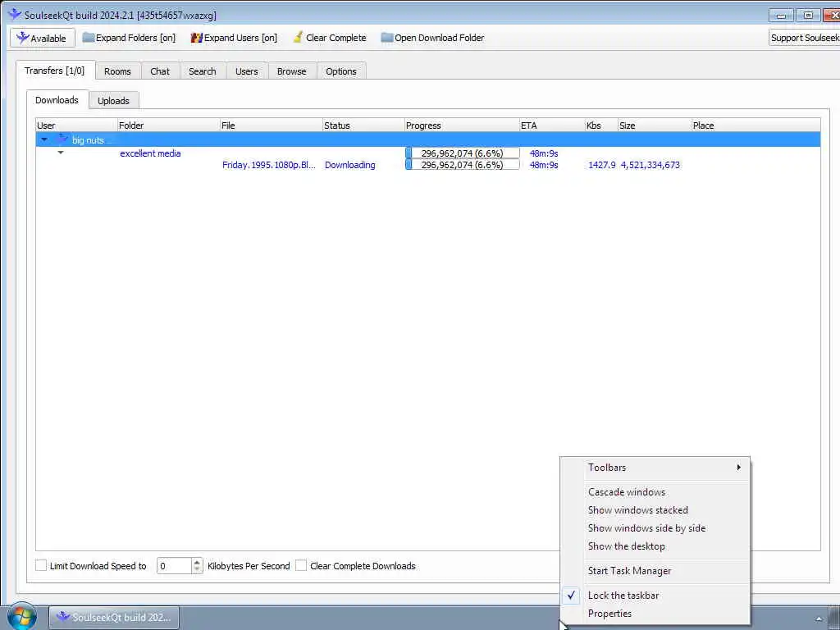Open the Toolbars submenu arrow

(x=739, y=467)
